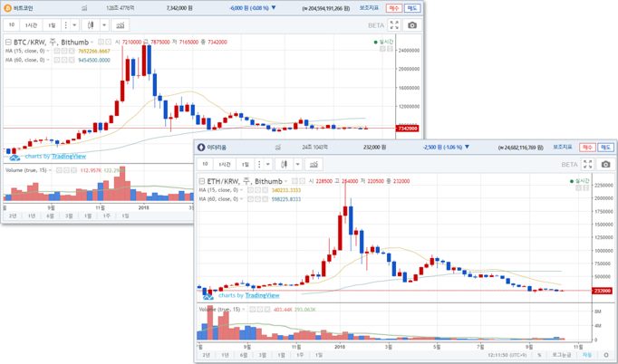This screenshot has height=364, width=618.
Task: Toggle MA (60) visibility on the BTC chart
Action: pyautogui.click(x=57, y=60)
